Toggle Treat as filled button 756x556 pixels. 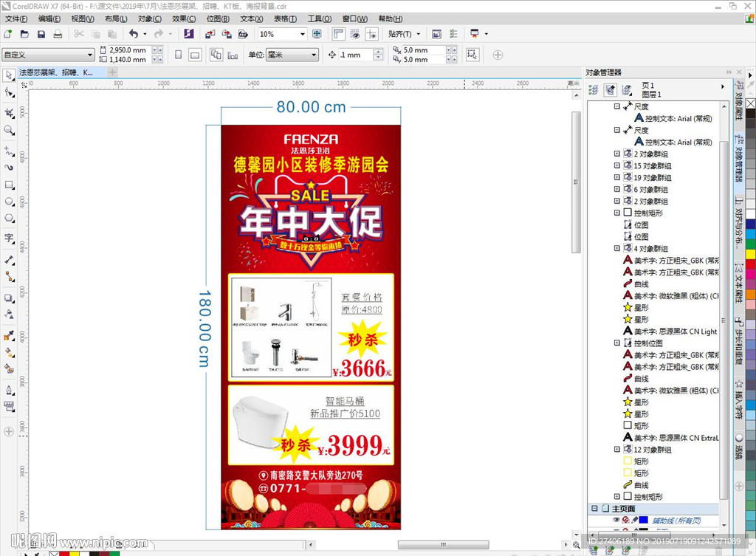click(472, 55)
